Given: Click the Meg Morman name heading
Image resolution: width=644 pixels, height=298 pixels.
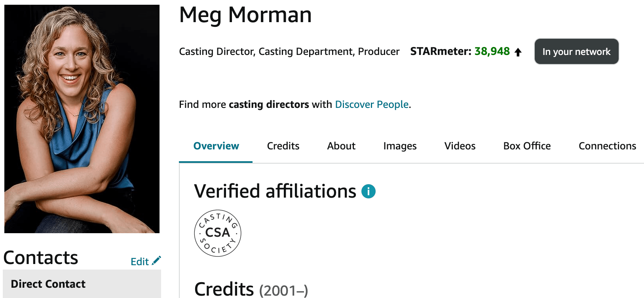Looking at the screenshot, I should click(x=245, y=15).
